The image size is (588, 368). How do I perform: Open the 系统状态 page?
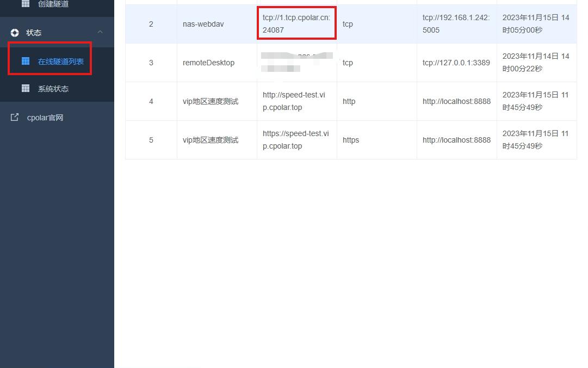53,89
